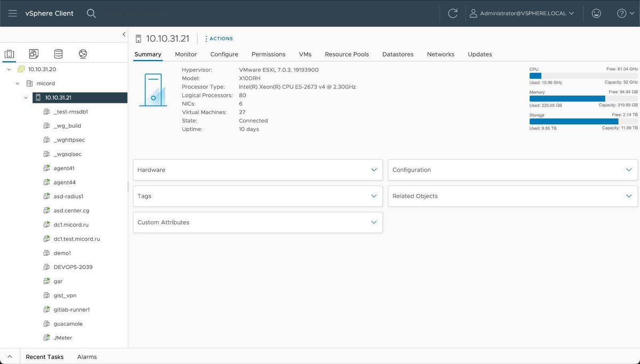Select guacamole virtual machine name
The height and width of the screenshot is (364, 640).
point(68,323)
